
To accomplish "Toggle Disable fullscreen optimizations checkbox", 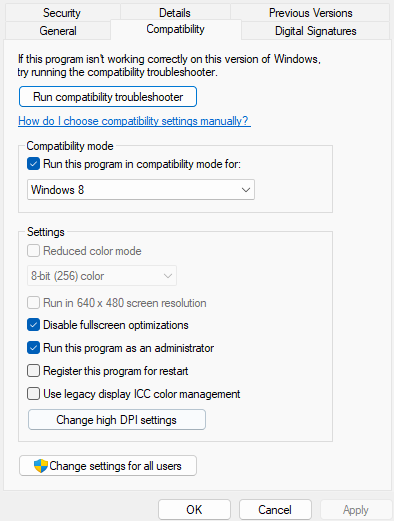I will (x=33, y=325).
